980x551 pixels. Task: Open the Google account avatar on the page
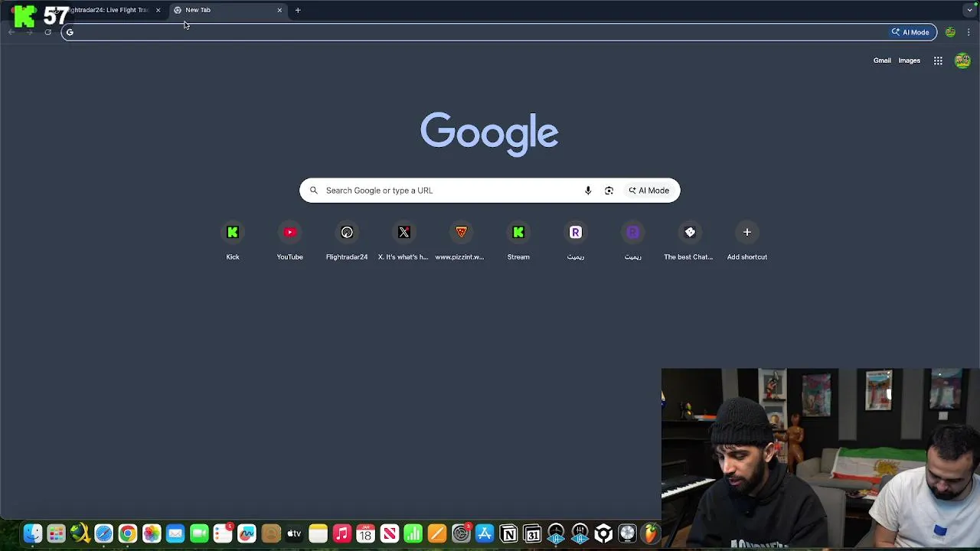coord(963,60)
